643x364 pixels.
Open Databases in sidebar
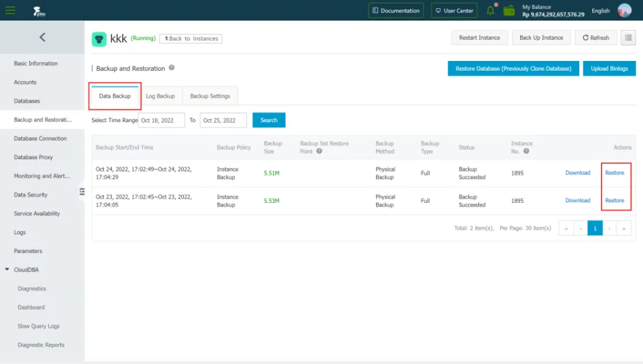point(27,101)
